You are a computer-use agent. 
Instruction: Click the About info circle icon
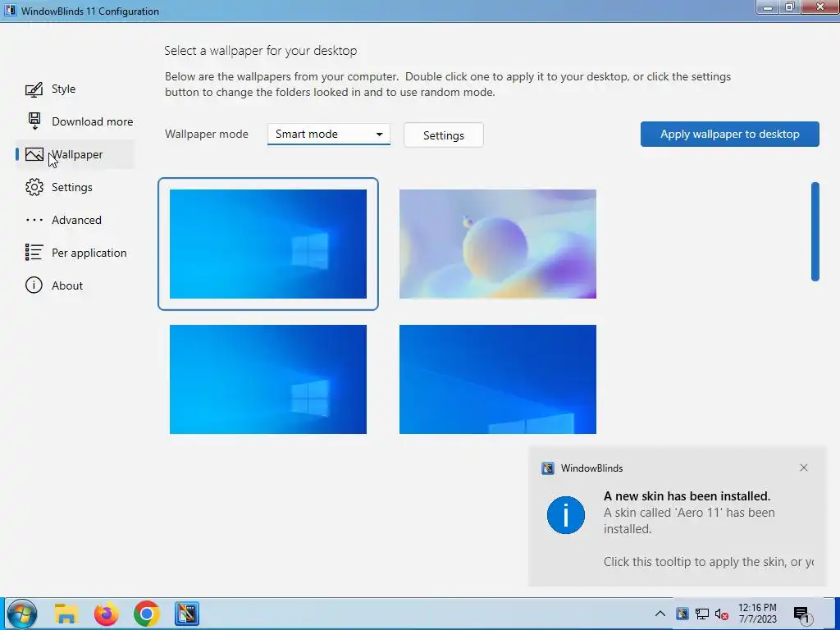tap(34, 285)
